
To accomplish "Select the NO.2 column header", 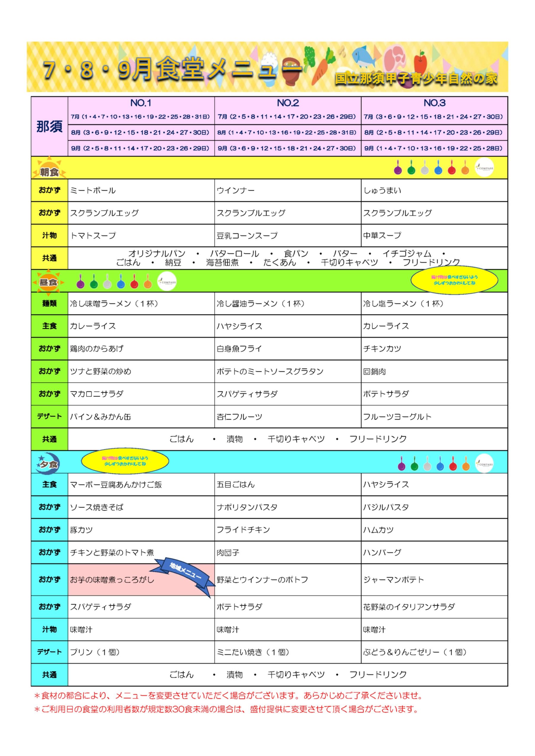I will pos(288,103).
